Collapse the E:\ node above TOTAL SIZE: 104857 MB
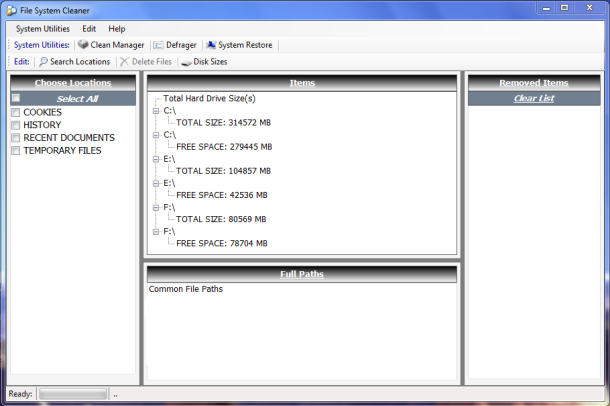The width and height of the screenshot is (610, 406). click(x=156, y=159)
